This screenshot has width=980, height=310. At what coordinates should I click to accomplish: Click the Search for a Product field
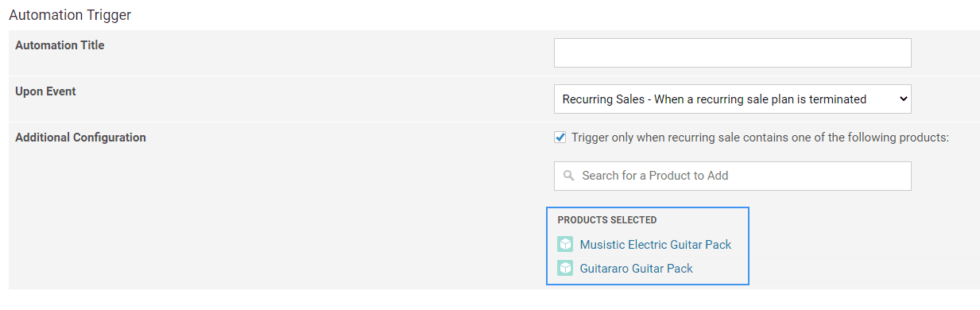(x=732, y=176)
